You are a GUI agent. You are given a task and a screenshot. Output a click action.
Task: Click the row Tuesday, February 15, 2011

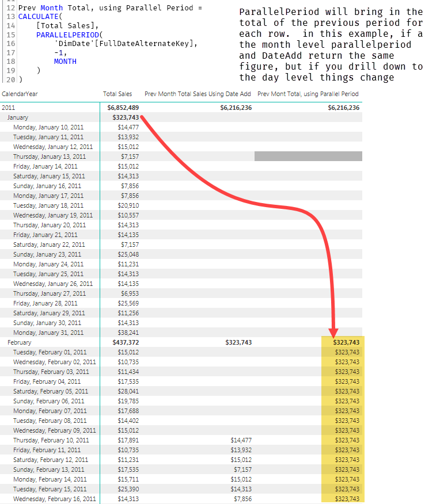tap(181, 489)
